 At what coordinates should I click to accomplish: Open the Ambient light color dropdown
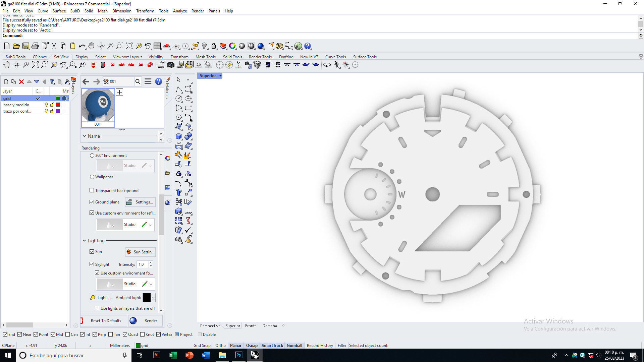(153, 298)
